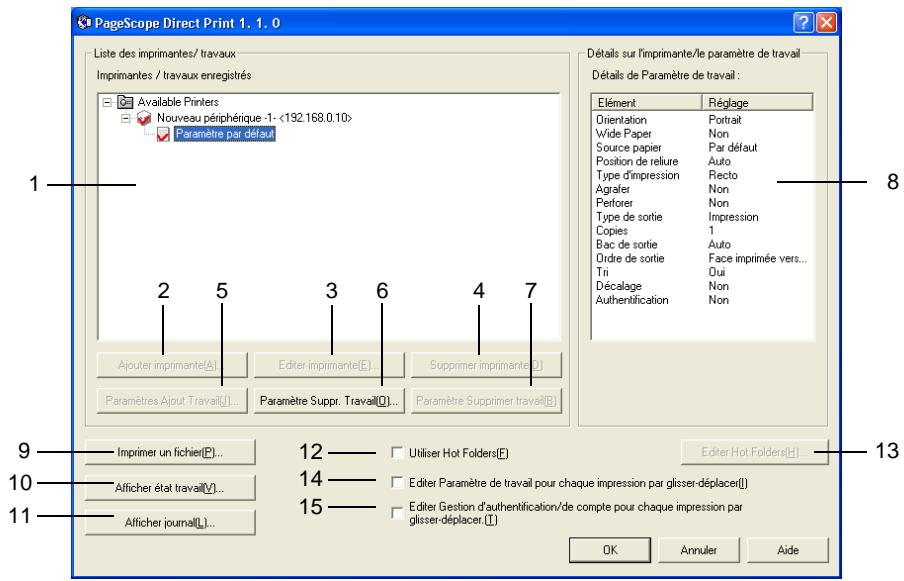The width and height of the screenshot is (904, 581).
Task: Open Imprimer un fichier dialog
Action: [x=170, y=452]
